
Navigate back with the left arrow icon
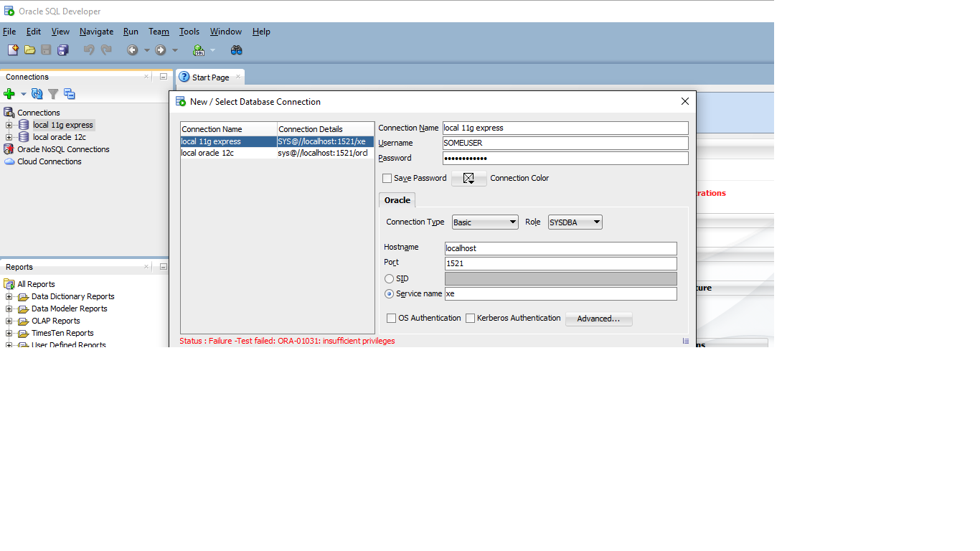(133, 50)
